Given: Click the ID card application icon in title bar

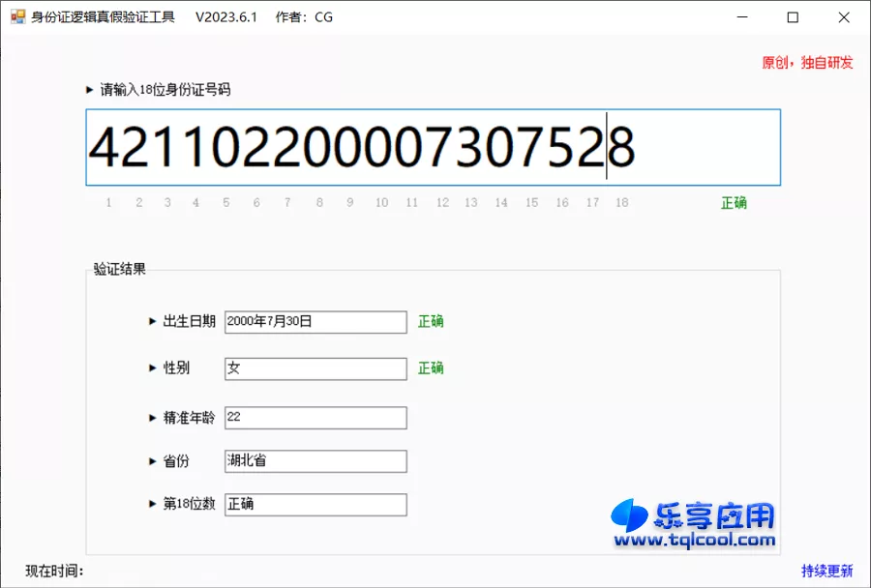Looking at the screenshot, I should [x=17, y=16].
